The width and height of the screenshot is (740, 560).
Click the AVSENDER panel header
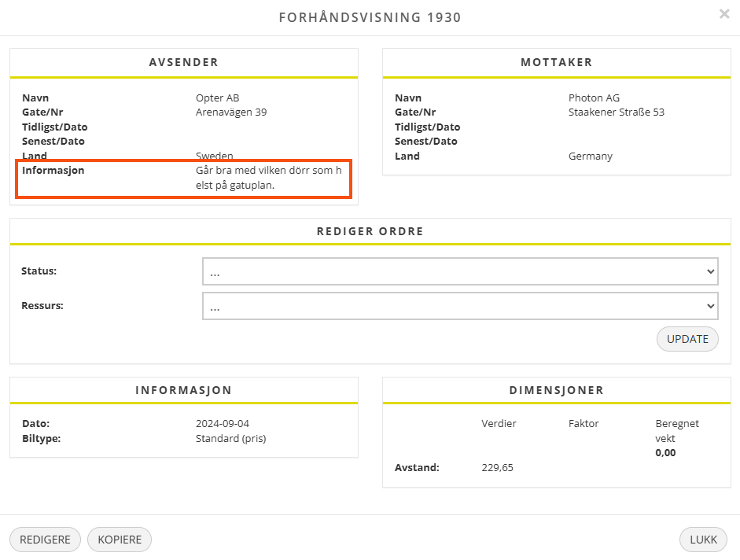coord(183,63)
